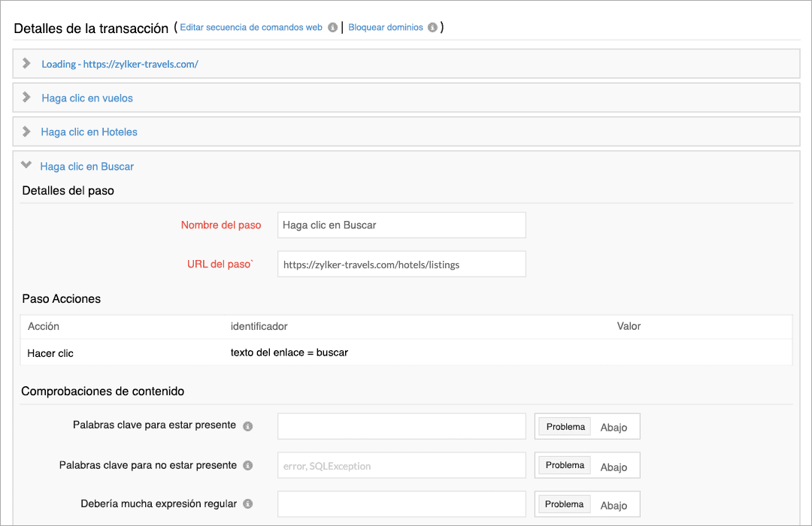
Task: Click the Abajo severity option for regex check
Action: tap(614, 503)
